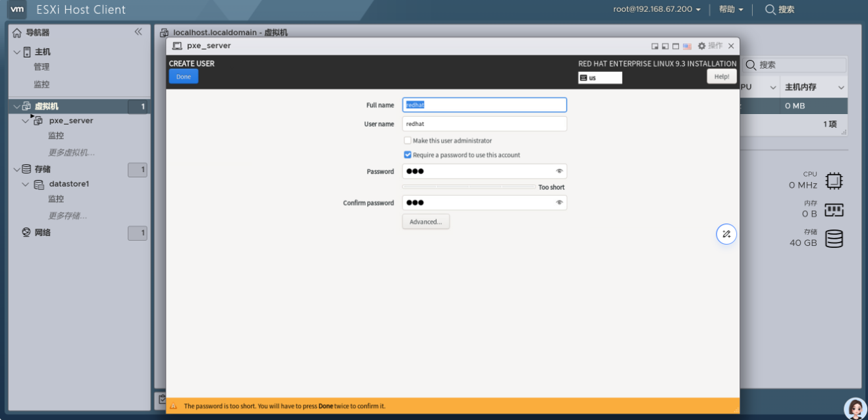Click the 存储 count badge
The height and width of the screenshot is (420, 868).
(138, 170)
